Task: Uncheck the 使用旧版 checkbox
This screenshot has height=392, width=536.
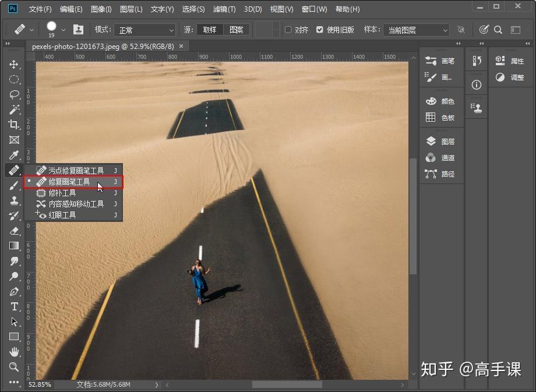Action: 319,30
